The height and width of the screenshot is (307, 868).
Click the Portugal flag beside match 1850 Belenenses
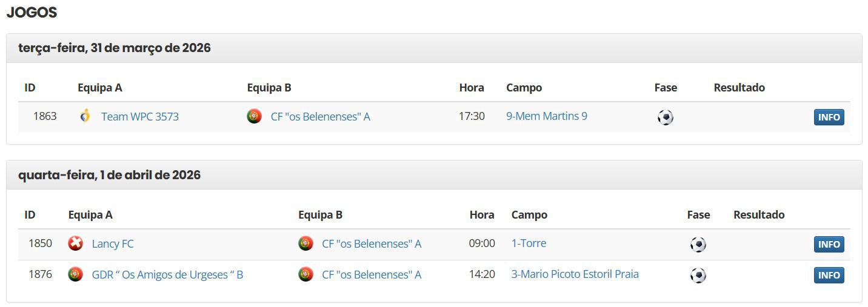point(305,243)
